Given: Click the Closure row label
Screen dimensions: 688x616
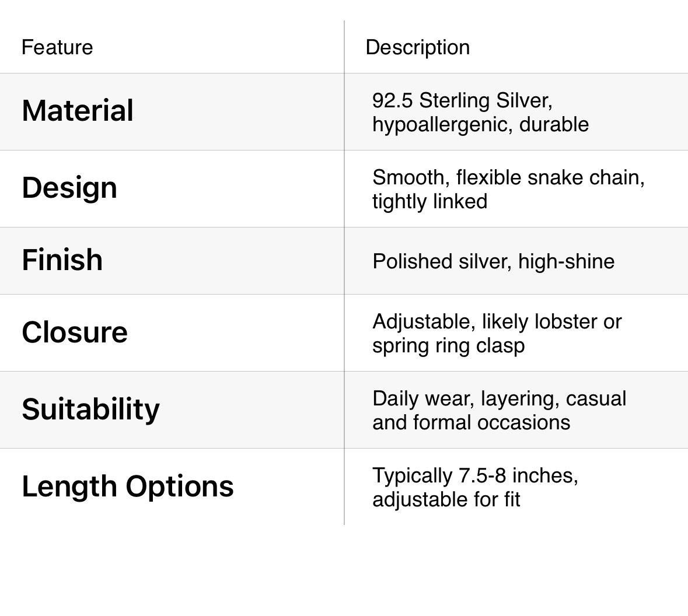Looking at the screenshot, I should 75,332.
